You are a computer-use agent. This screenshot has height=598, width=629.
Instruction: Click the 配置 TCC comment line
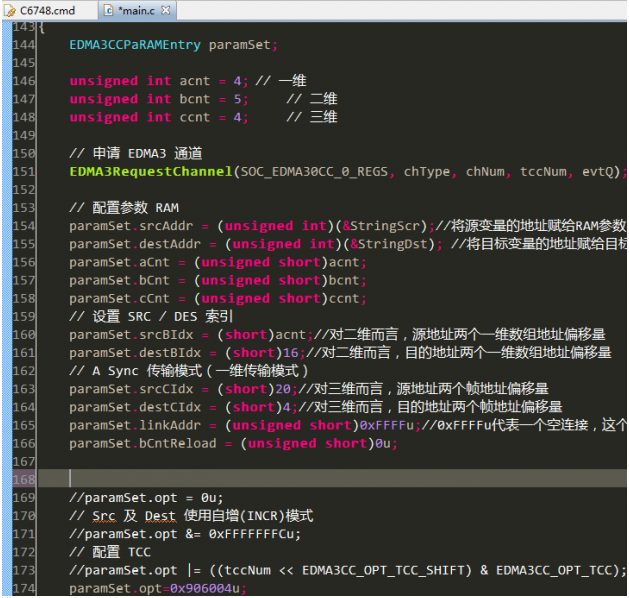[110, 552]
